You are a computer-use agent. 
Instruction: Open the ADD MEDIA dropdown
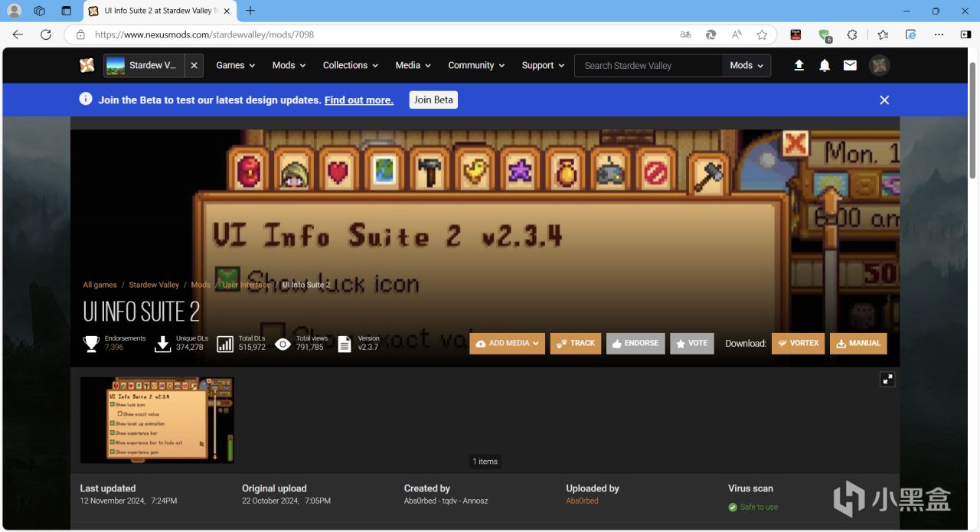[x=507, y=343]
